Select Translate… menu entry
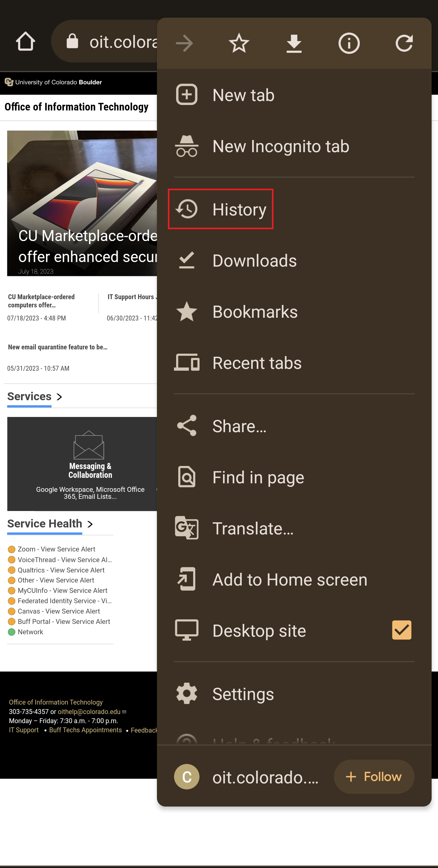The width and height of the screenshot is (438, 868). click(x=252, y=528)
